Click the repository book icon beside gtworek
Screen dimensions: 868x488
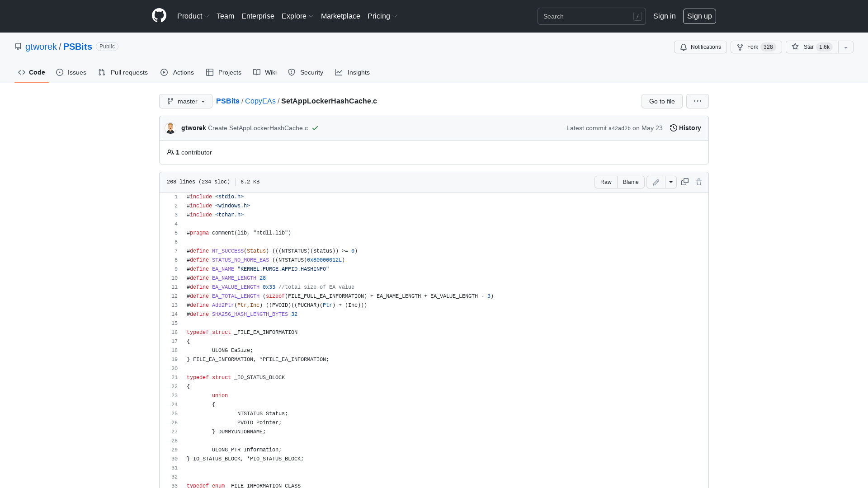pos(18,47)
